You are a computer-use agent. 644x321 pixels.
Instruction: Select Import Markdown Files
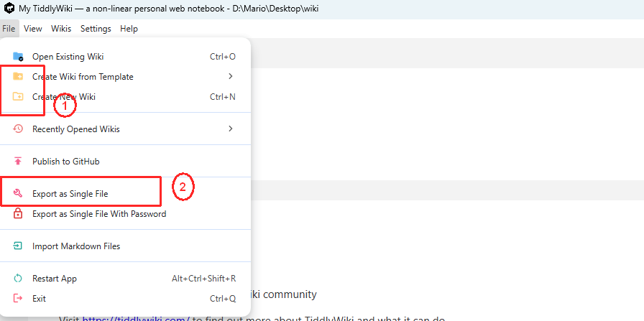point(125,246)
